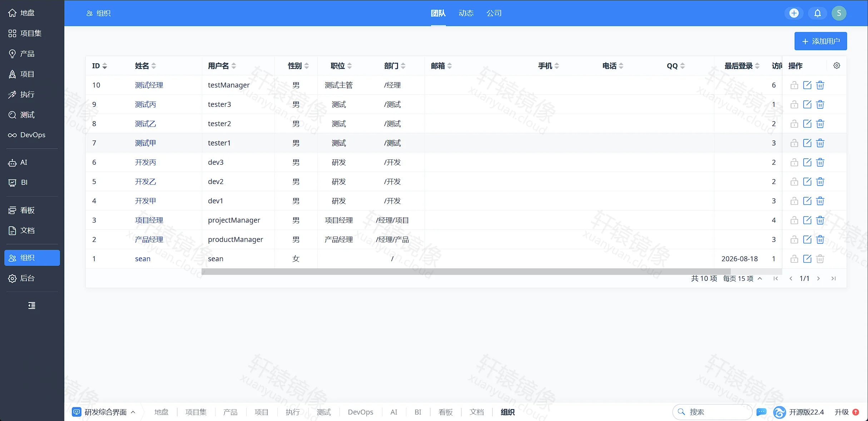Open the 每页 15 项 page size dropdown
868x421 pixels.
(743, 278)
